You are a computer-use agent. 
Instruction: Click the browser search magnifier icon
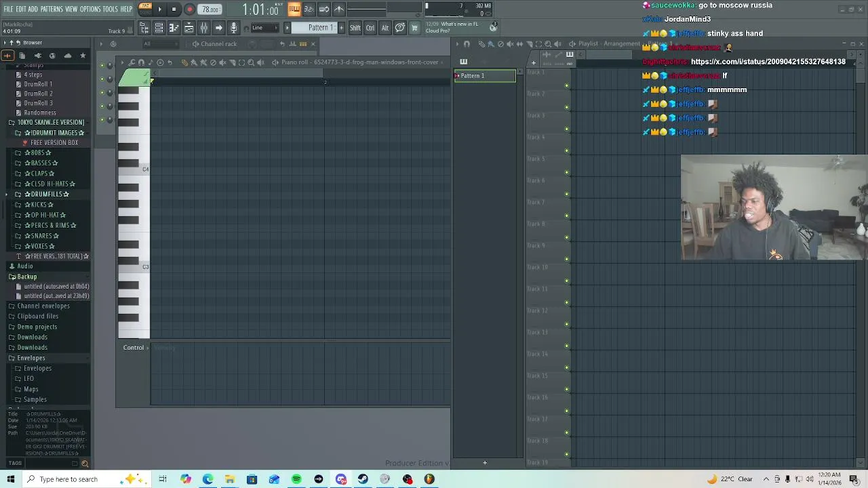pos(85,464)
